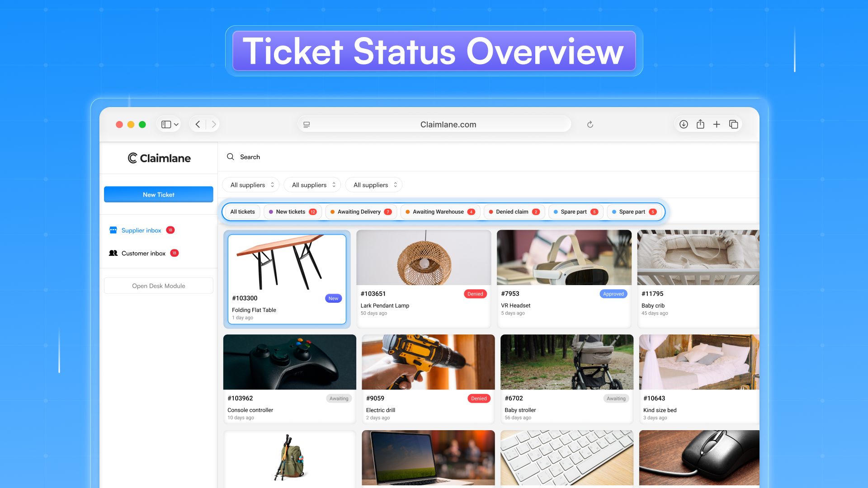
Task: Open a new browser tab with the plus icon
Action: coord(717,124)
